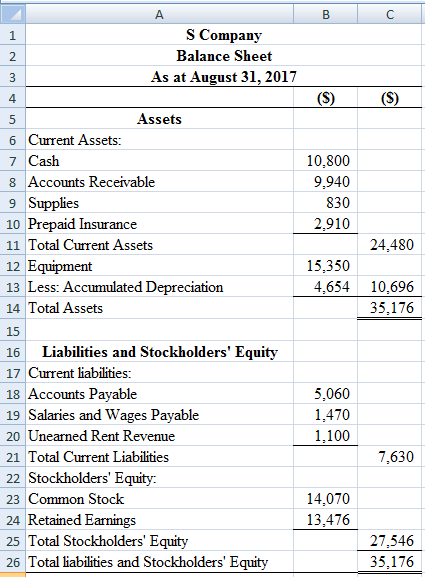Select 'Accounts Payable' label cell

click(159, 394)
